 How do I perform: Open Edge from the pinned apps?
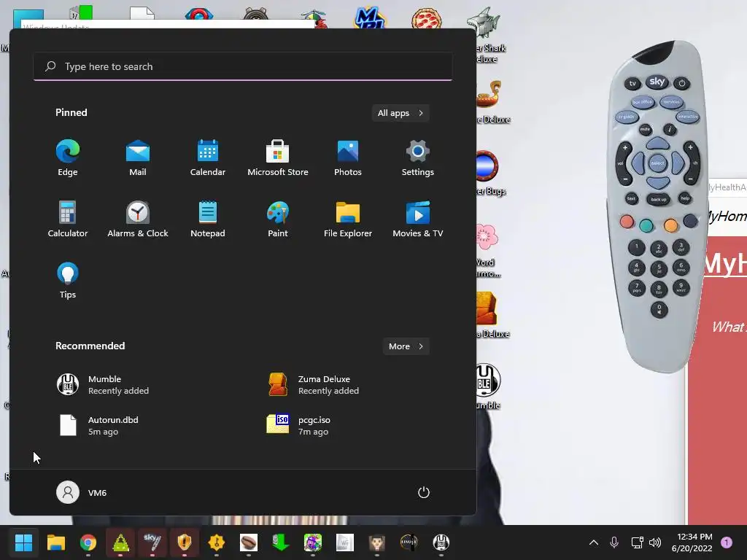pyautogui.click(x=68, y=158)
